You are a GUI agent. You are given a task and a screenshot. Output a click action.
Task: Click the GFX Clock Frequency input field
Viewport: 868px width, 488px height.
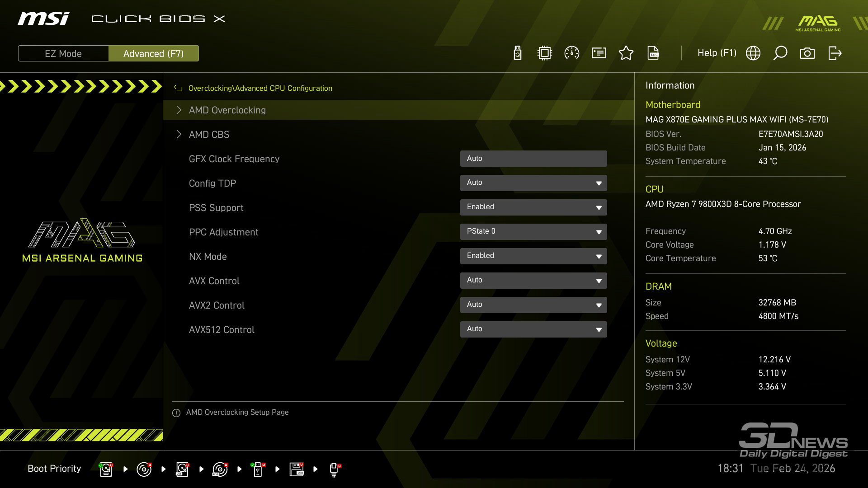click(x=533, y=159)
